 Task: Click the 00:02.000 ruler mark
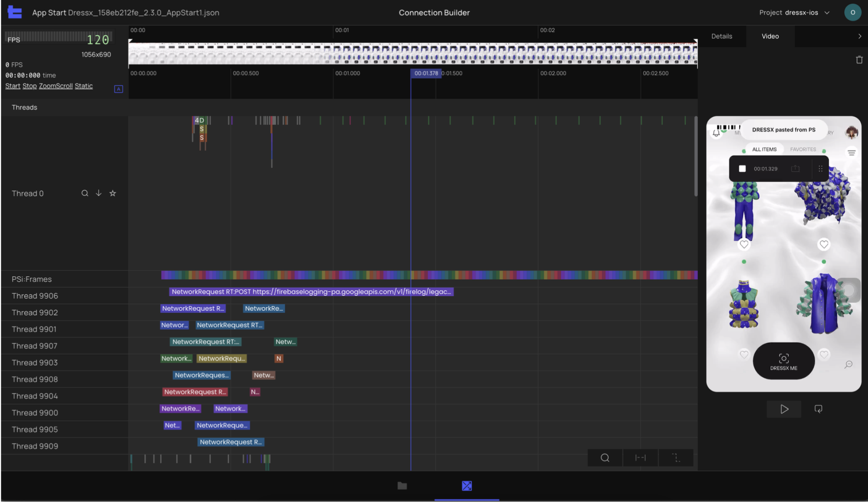[x=553, y=73]
